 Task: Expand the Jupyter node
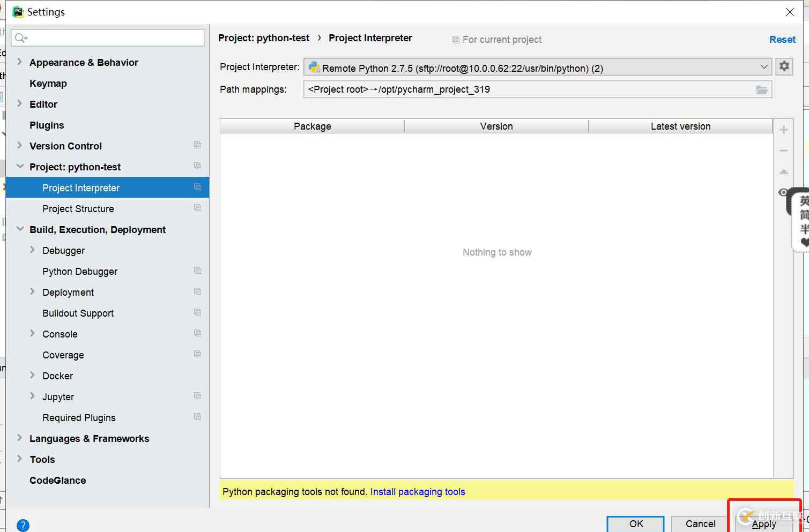click(32, 396)
